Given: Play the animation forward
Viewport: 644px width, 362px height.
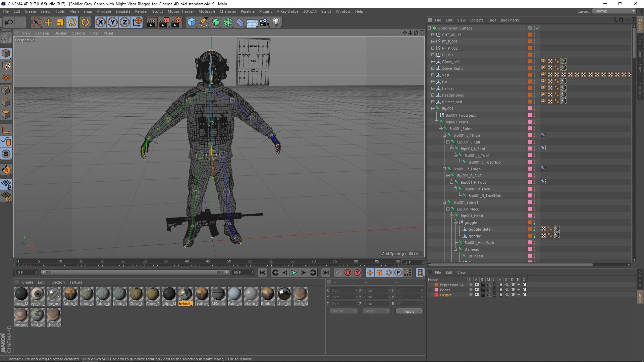Looking at the screenshot, I should pos(294,273).
